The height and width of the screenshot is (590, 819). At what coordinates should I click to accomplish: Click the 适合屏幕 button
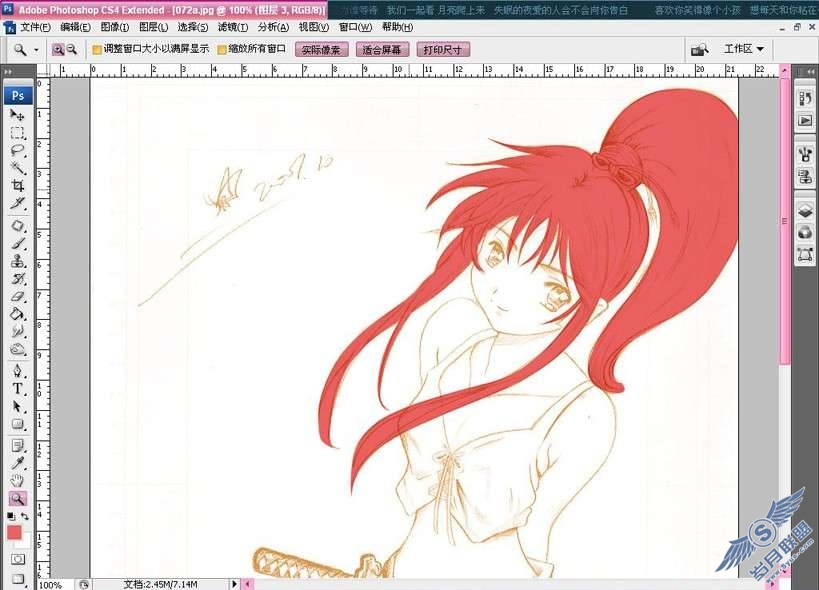click(x=382, y=50)
